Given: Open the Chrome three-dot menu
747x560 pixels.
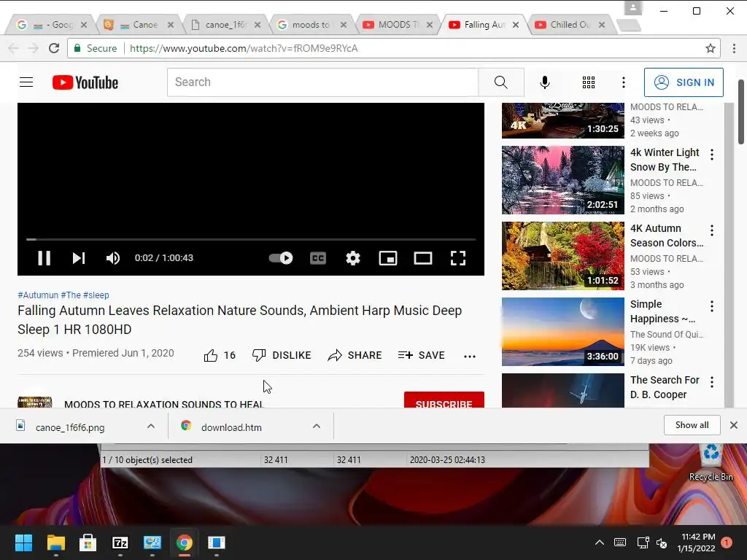Looking at the screenshot, I should point(734,48).
